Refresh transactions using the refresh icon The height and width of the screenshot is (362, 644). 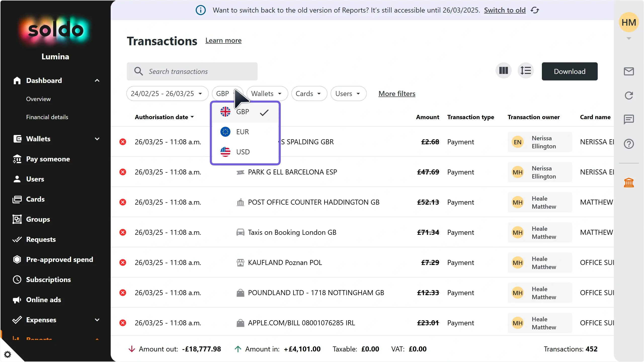pyautogui.click(x=629, y=95)
